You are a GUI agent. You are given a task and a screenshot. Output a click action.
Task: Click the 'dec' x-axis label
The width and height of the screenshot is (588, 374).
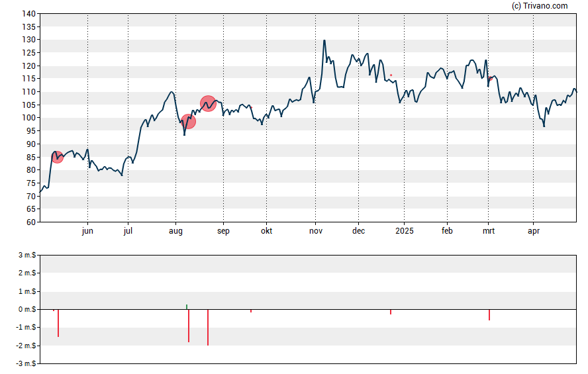358,231
